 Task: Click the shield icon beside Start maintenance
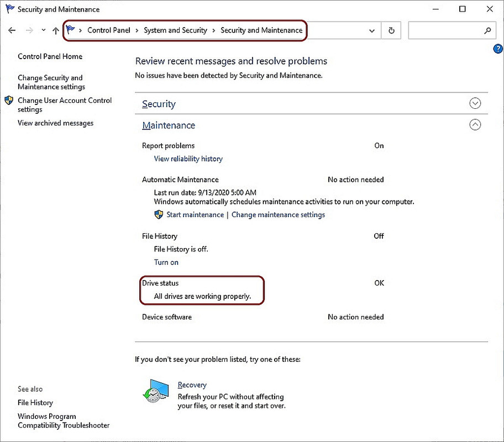[x=159, y=215]
